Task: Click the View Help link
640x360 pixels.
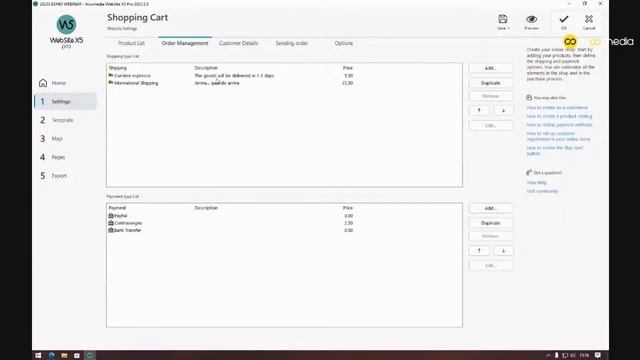Action: (x=536, y=183)
